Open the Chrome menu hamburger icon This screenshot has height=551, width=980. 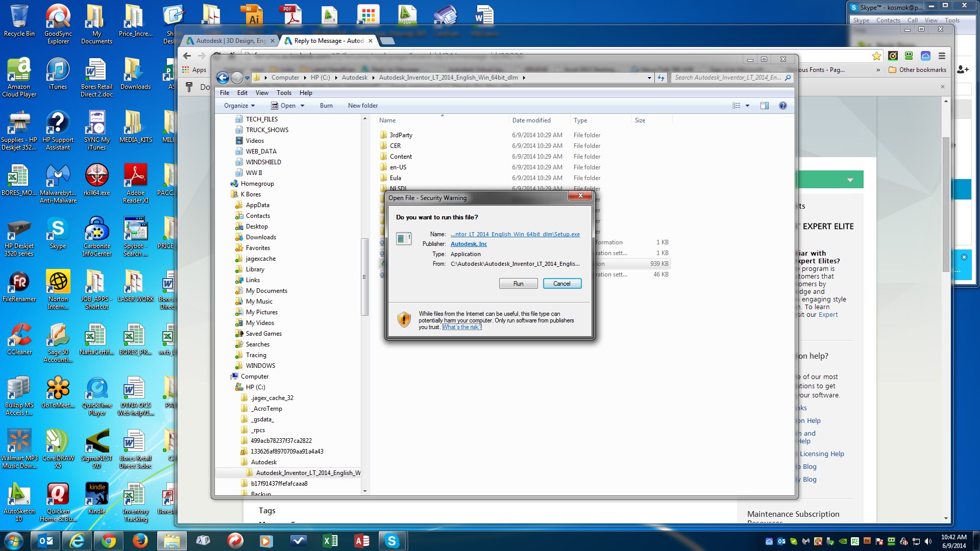[942, 56]
